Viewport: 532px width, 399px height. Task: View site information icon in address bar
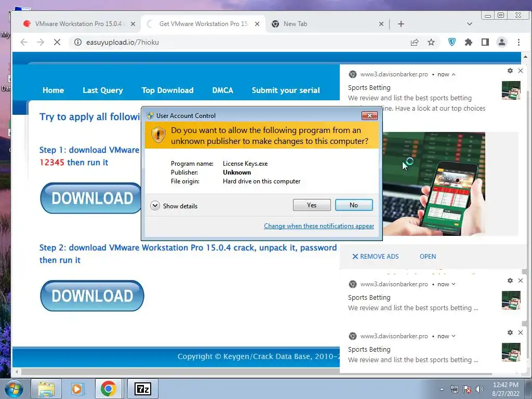78,42
